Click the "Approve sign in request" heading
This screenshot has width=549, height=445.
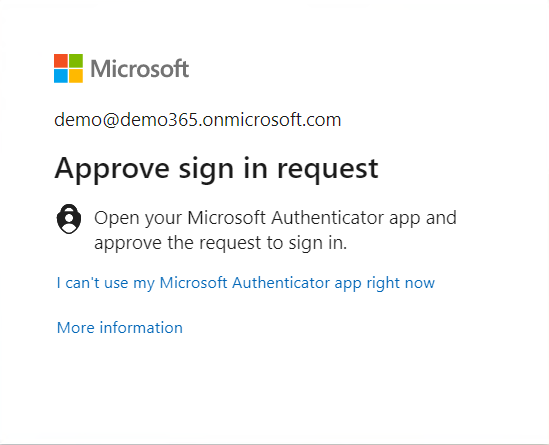[x=216, y=169]
